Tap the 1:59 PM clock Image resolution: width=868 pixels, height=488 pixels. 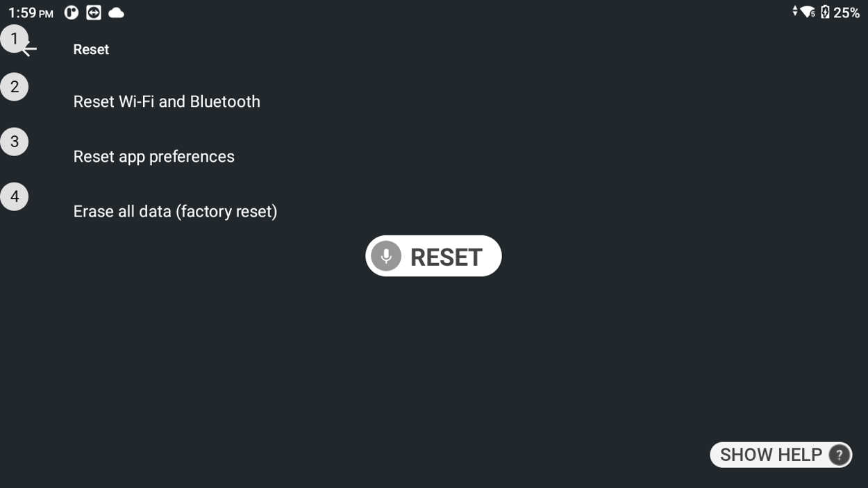click(x=31, y=13)
